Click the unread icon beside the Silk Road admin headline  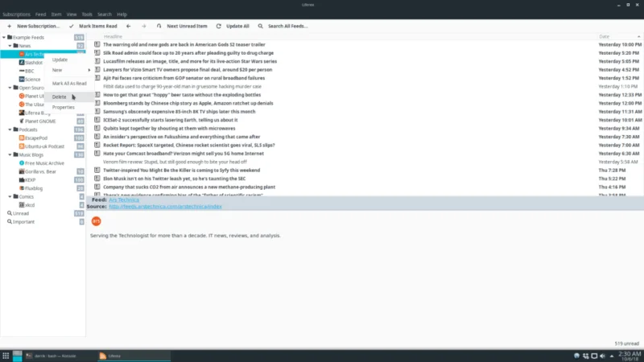tap(97, 52)
